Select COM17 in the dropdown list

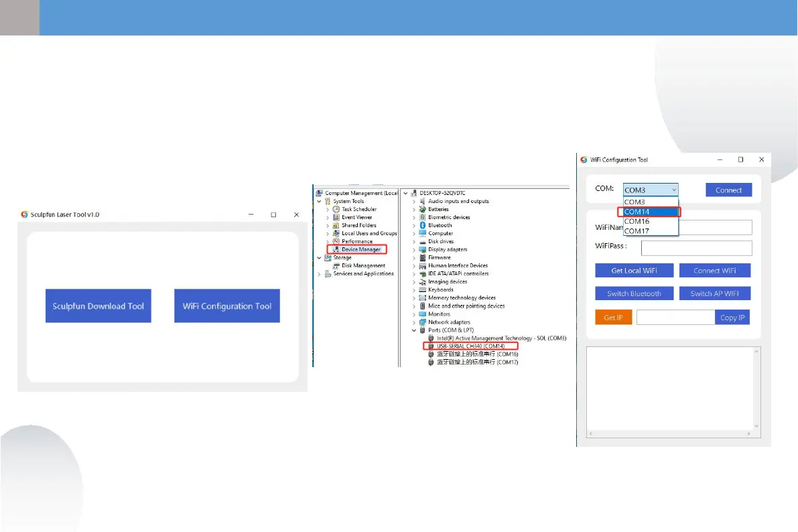651,231
